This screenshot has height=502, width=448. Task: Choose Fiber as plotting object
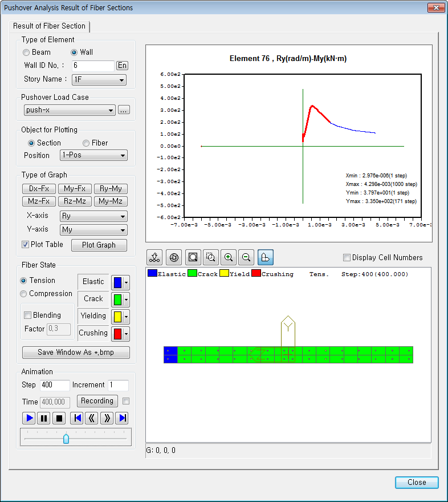(x=85, y=143)
